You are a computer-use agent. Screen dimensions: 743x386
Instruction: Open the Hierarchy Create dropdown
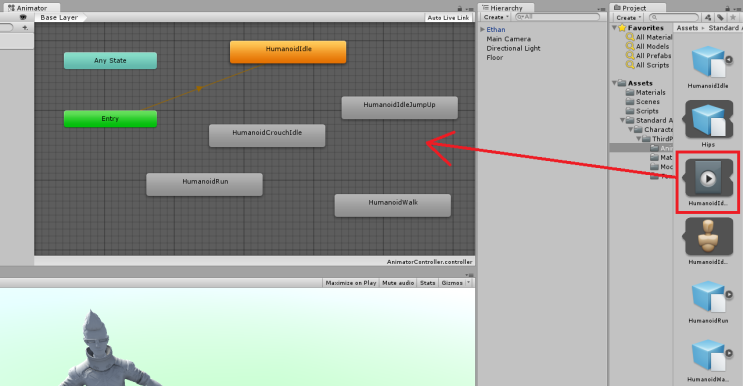pyautogui.click(x=496, y=17)
